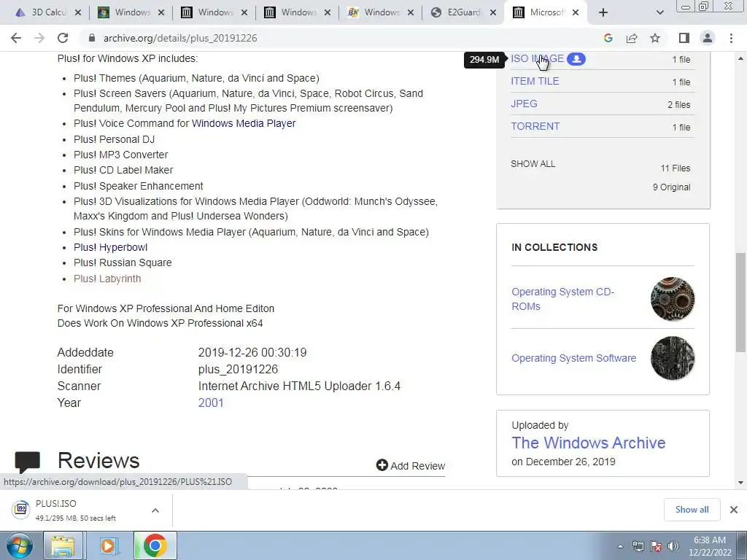Show hidden system tray icons
This screenshot has height=560, width=747.
pos(620,546)
